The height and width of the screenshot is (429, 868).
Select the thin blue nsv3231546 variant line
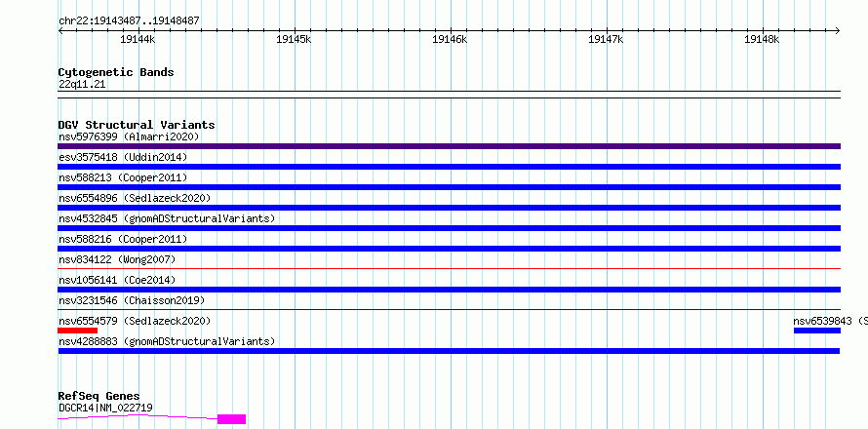tap(449, 309)
